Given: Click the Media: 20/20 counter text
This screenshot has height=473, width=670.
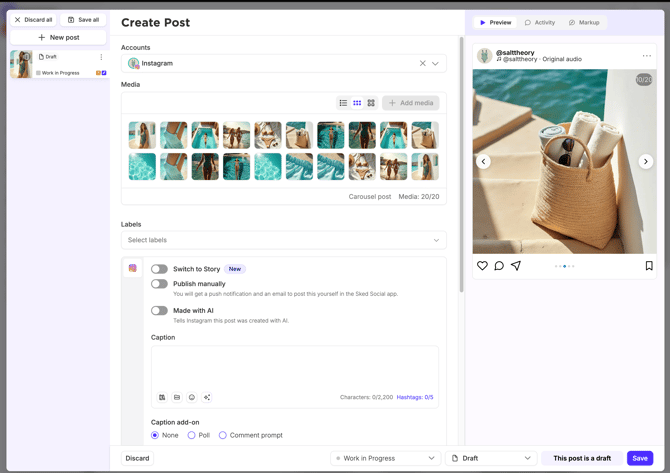Looking at the screenshot, I should (419, 197).
